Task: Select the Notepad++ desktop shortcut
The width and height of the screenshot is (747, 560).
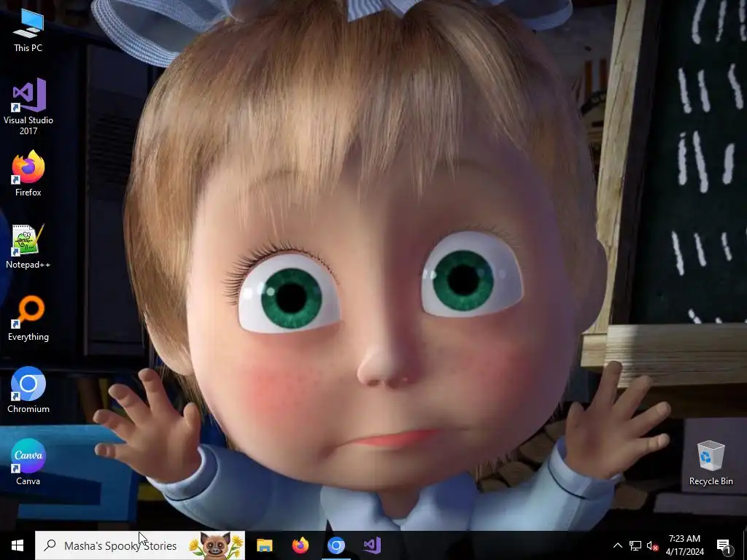Action: (x=28, y=246)
